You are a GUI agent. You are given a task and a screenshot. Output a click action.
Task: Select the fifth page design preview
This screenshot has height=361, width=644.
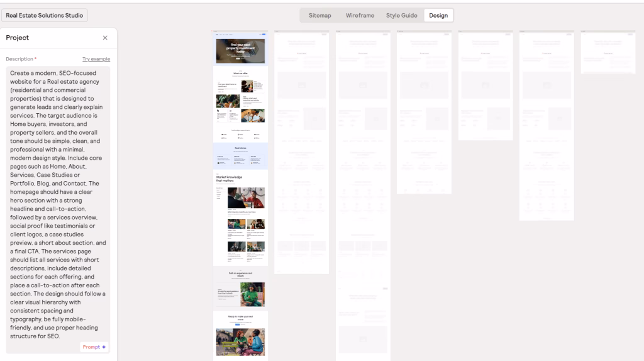485,86
